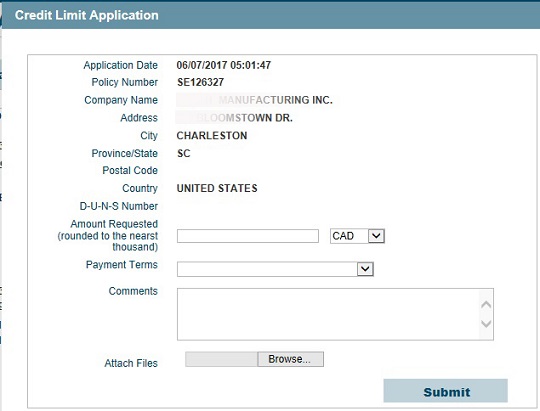Click the Company Name value text
The image size is (540, 411).
[255, 100]
